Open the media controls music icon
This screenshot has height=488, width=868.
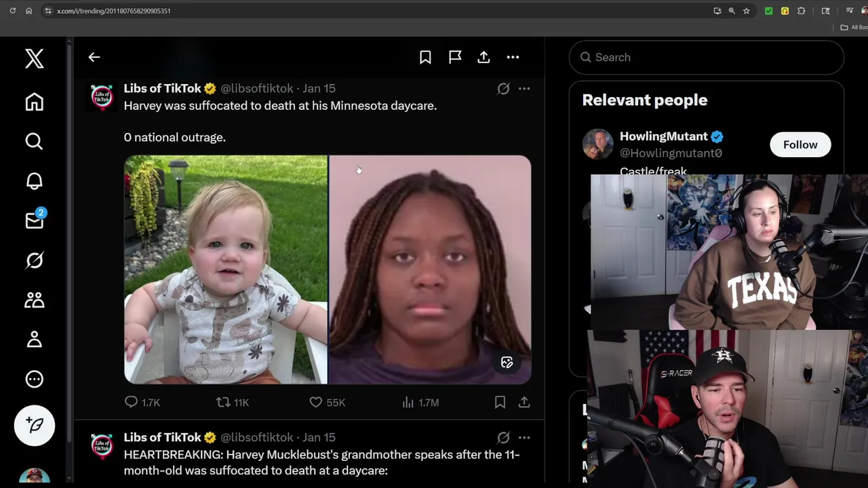850,11
